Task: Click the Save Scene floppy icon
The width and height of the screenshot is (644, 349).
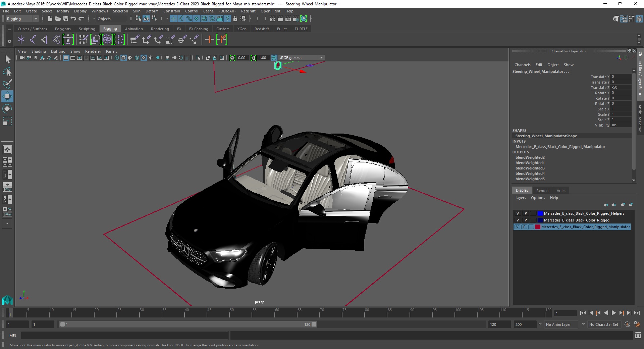Action: [66, 19]
